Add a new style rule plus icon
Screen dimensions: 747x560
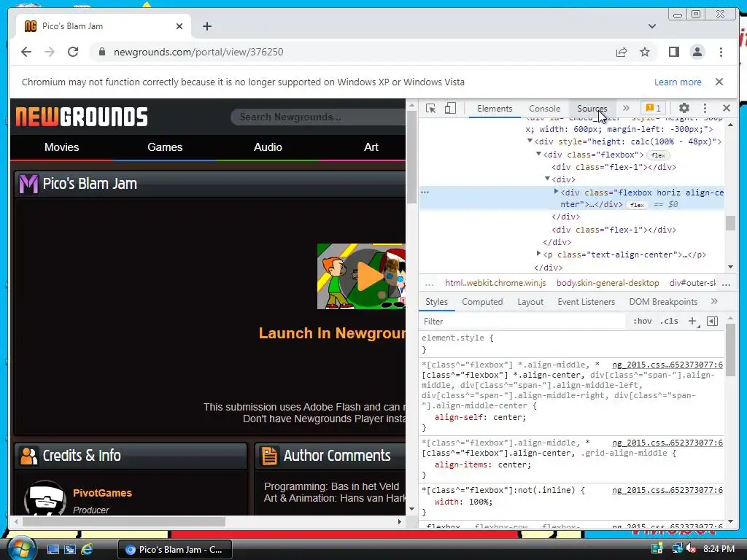coord(693,322)
